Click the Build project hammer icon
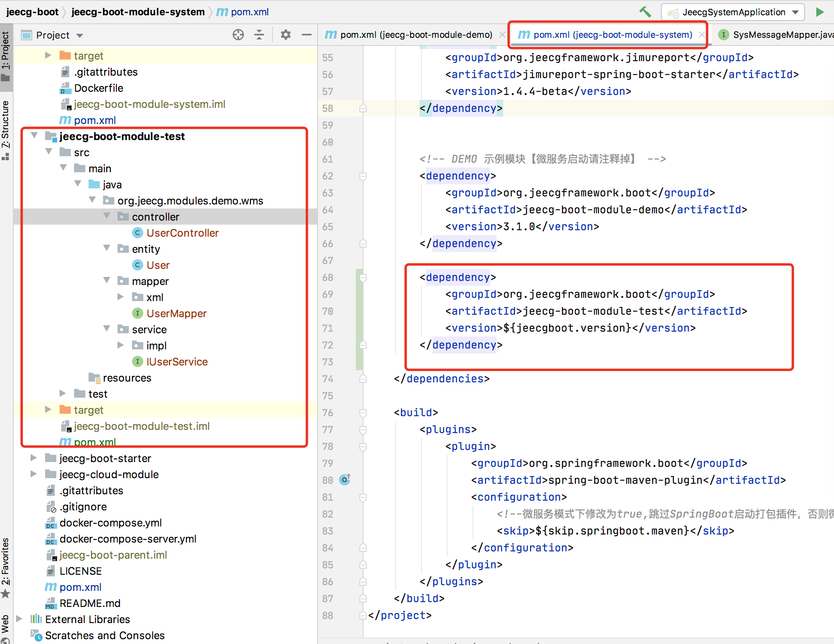 click(x=645, y=12)
